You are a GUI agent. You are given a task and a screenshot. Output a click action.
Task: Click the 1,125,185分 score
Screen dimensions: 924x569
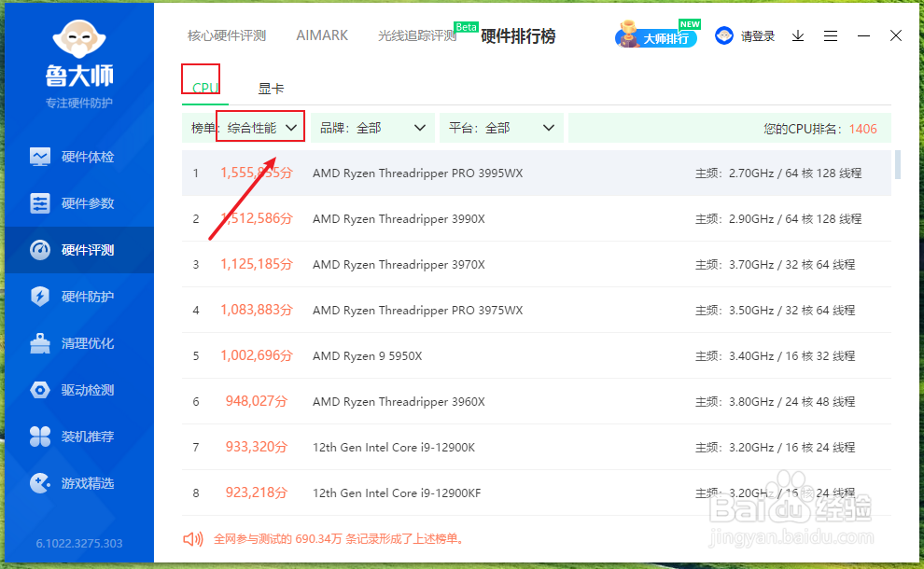coord(257,265)
